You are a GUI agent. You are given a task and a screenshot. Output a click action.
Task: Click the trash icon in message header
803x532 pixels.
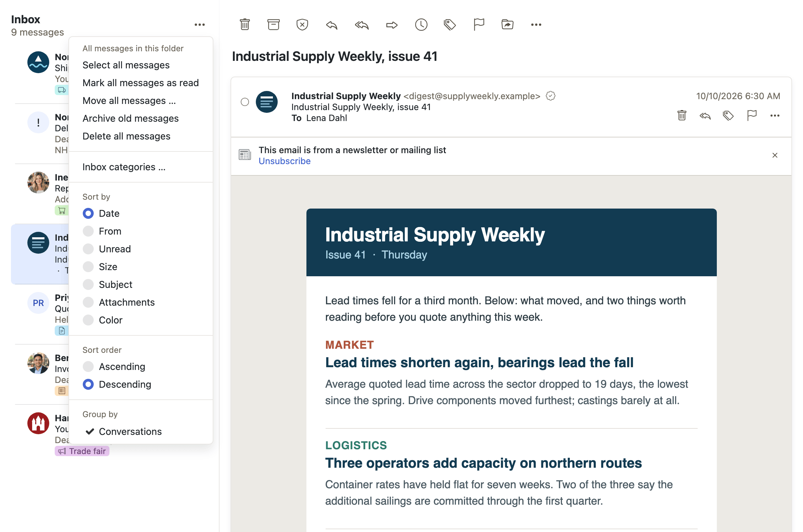[682, 116]
